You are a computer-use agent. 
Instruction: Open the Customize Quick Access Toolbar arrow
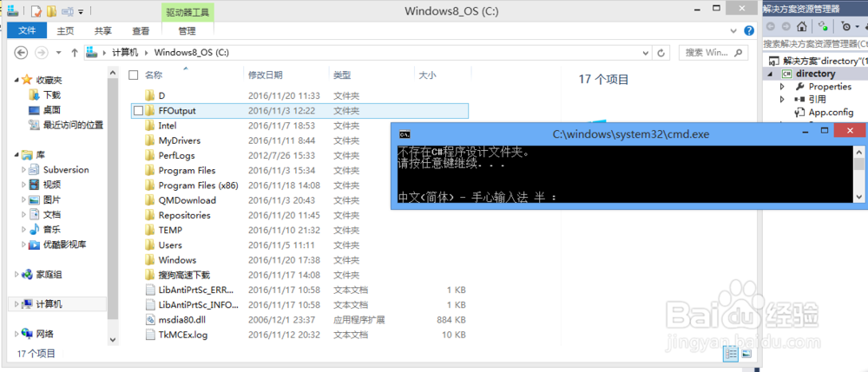(x=81, y=11)
